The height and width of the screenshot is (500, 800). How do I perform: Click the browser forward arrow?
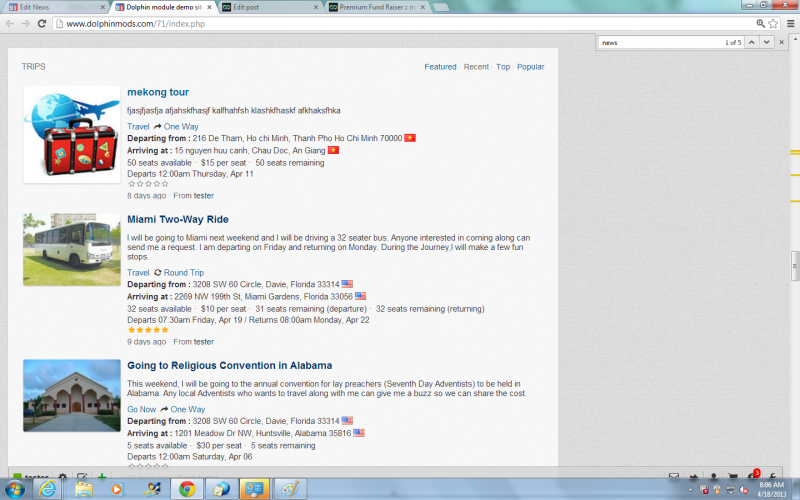point(26,23)
